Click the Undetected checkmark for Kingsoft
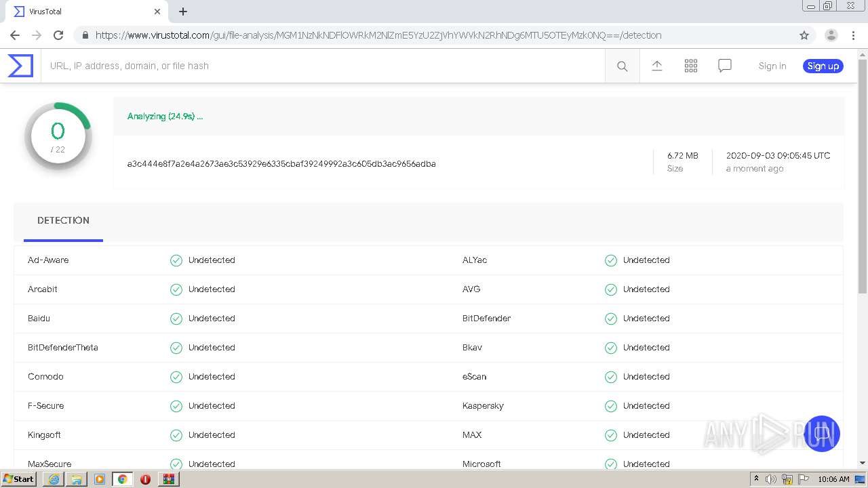 [176, 435]
